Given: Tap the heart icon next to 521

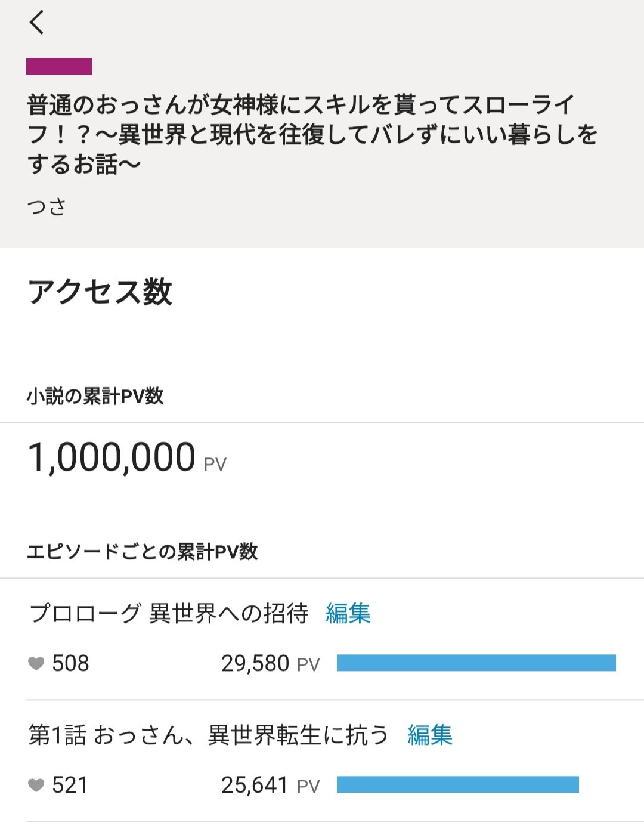Looking at the screenshot, I should click(36, 785).
